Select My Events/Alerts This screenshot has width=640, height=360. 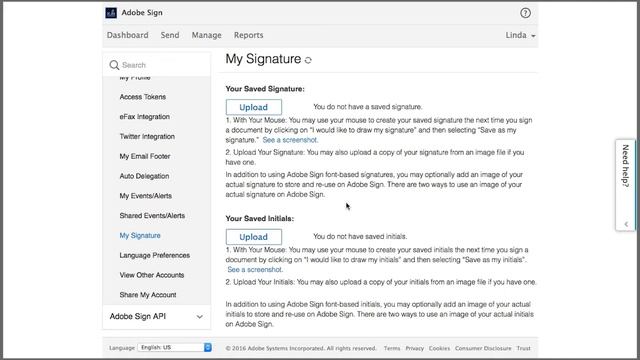coord(146,196)
